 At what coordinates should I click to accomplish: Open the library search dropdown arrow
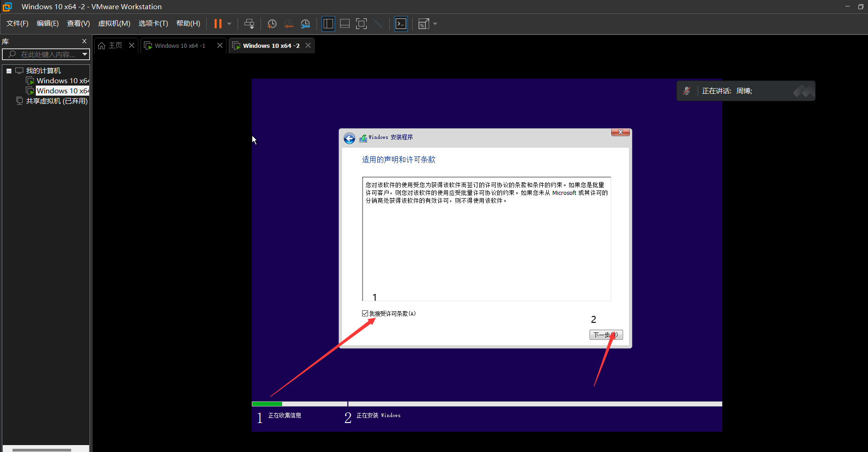(x=85, y=54)
